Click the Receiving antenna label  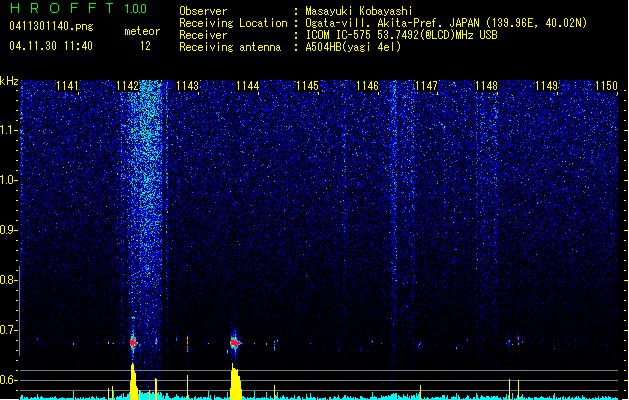click(230, 47)
